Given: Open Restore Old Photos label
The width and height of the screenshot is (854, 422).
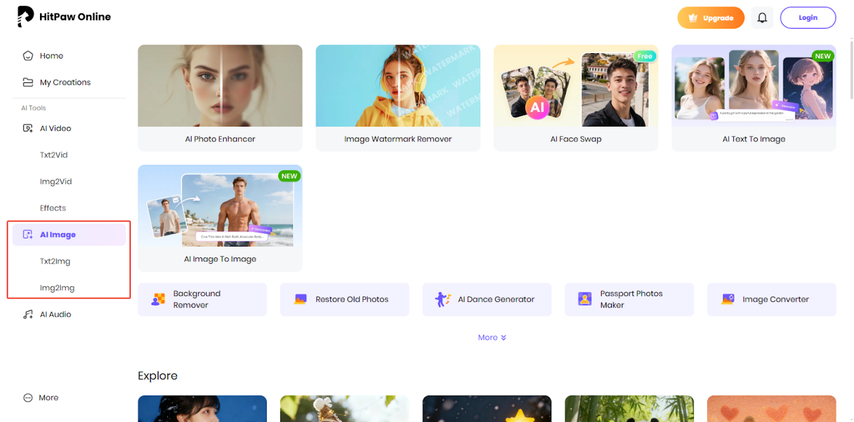Looking at the screenshot, I should pyautogui.click(x=352, y=299).
